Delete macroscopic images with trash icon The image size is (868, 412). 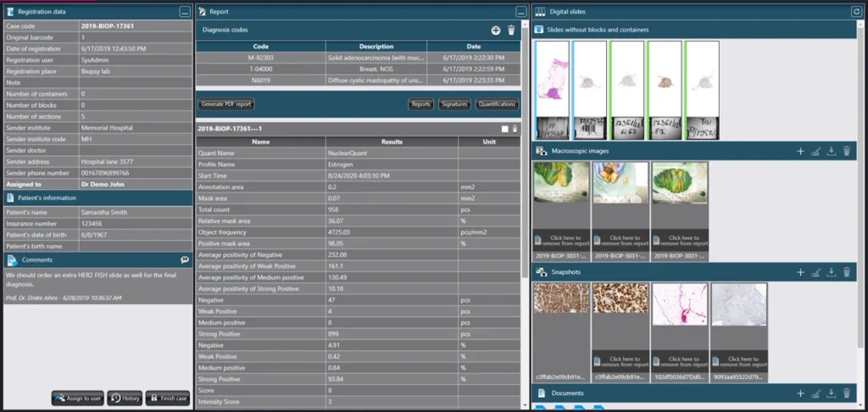pyautogui.click(x=847, y=151)
